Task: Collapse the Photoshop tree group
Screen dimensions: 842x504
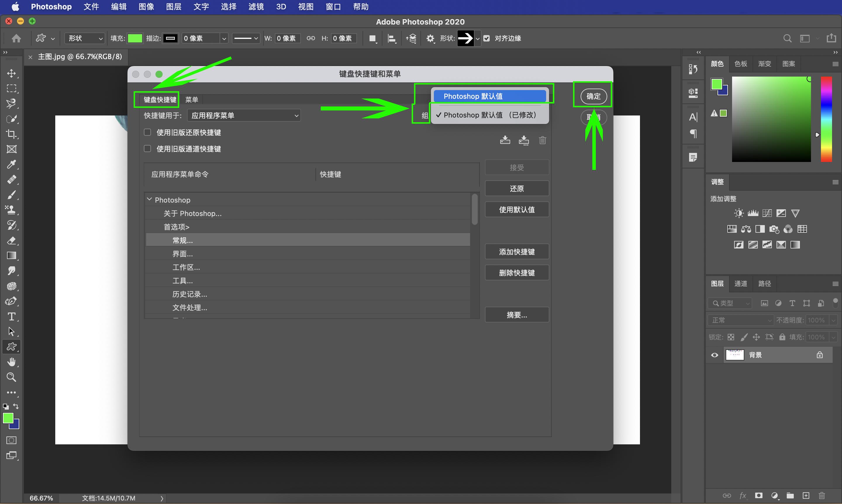Action: pos(149,199)
